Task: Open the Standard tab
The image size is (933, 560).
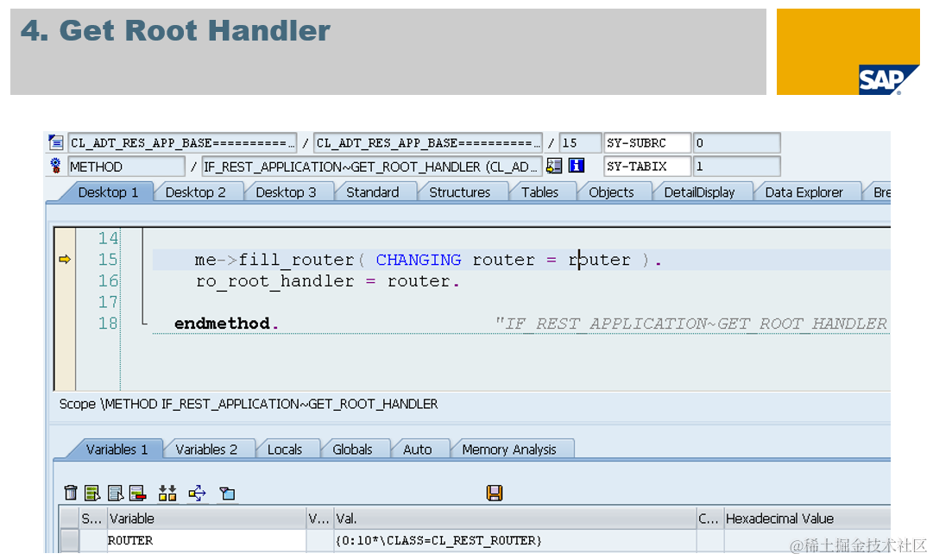Action: click(373, 192)
